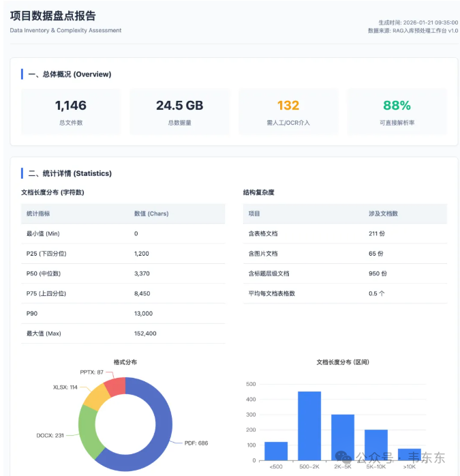Click the value 1,200 in the table
This screenshot has width=460, height=476.
(x=142, y=254)
